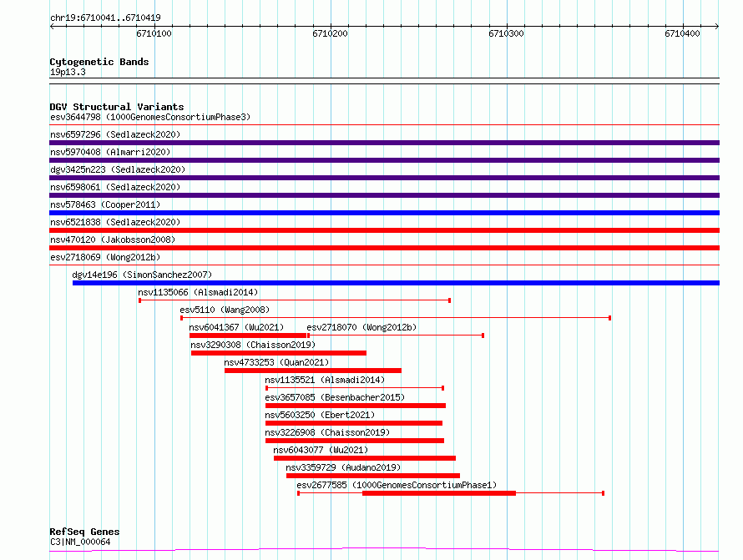This screenshot has width=743, height=560.
Task: Click the nsv4733253 Quan2021 label
Action: tap(276, 362)
